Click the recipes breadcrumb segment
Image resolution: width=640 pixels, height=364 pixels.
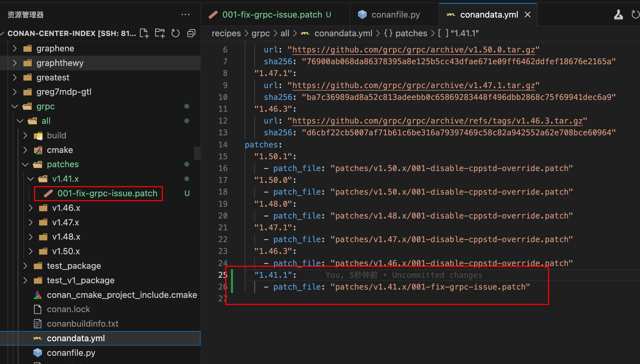pos(226,33)
